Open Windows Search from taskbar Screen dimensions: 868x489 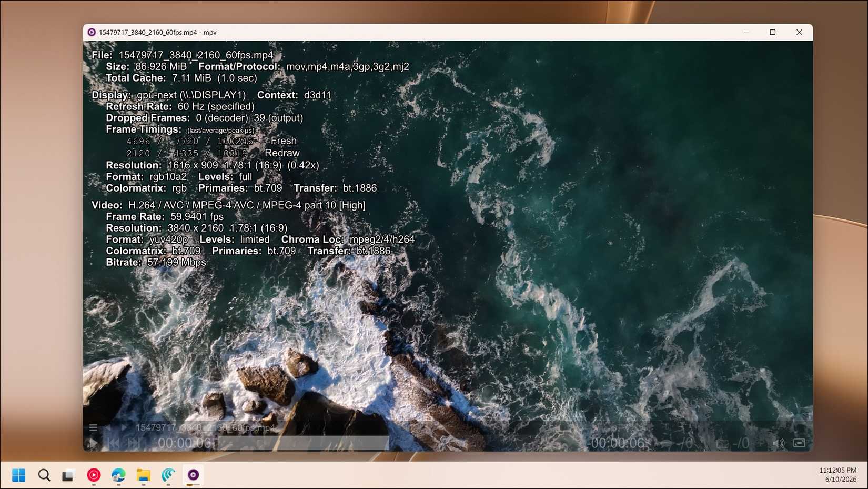(x=44, y=475)
